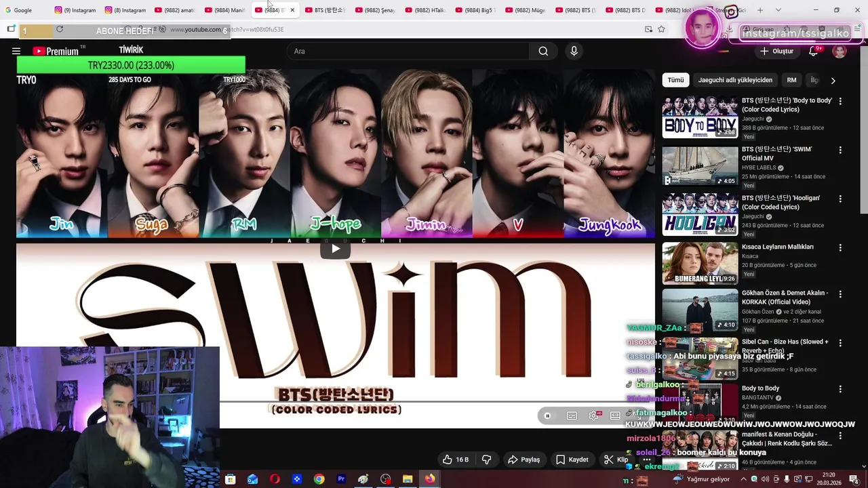Click the Oluştur create button

point(776,51)
